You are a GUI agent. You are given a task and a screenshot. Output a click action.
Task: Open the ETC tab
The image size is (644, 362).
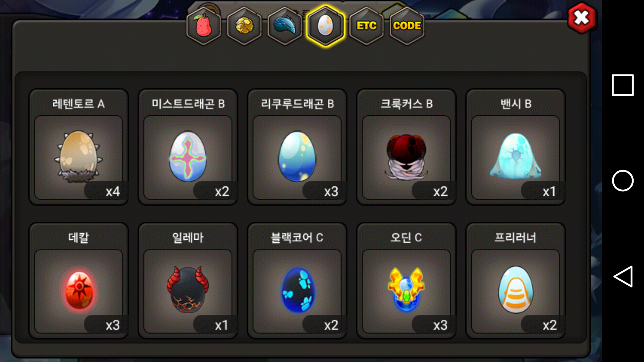pyautogui.click(x=366, y=26)
